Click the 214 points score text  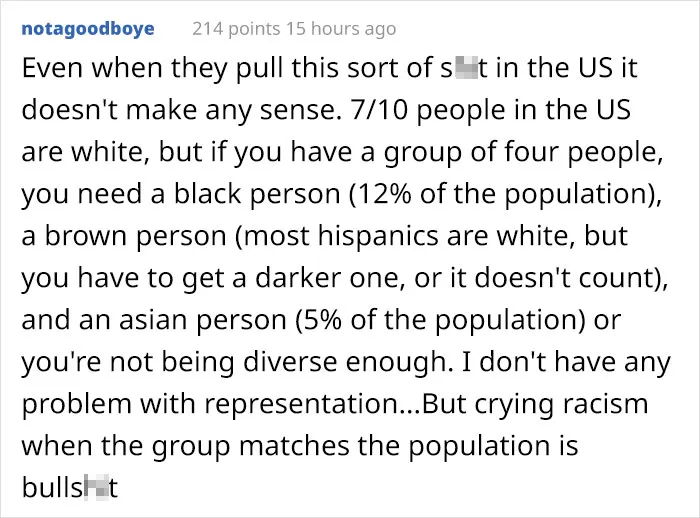point(236,29)
